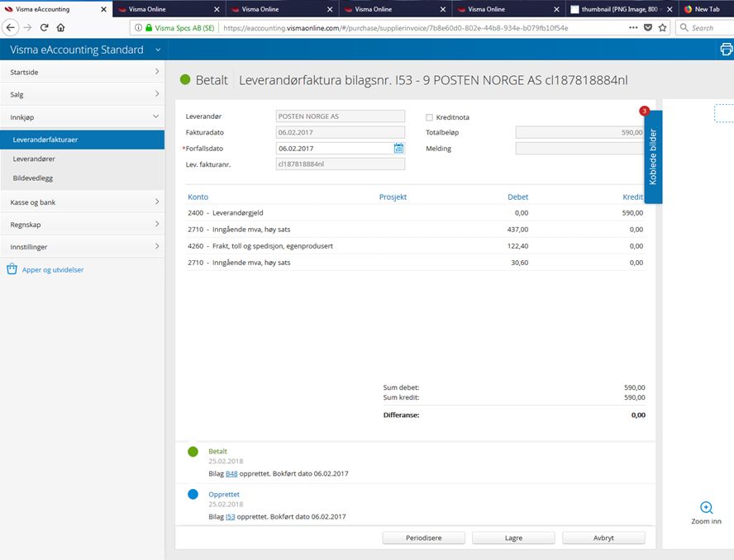
Task: Switch to the New Tab browser tab
Action: [708, 9]
